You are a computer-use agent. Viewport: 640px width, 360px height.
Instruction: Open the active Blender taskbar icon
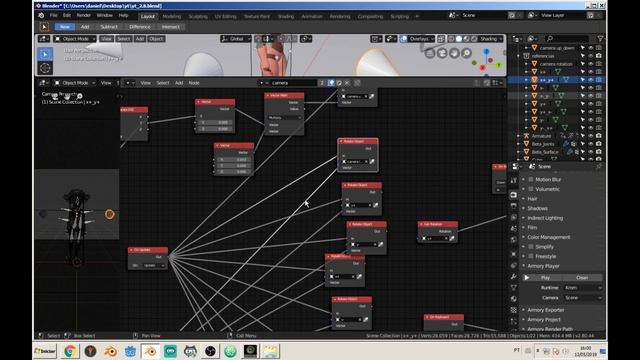[150, 351]
